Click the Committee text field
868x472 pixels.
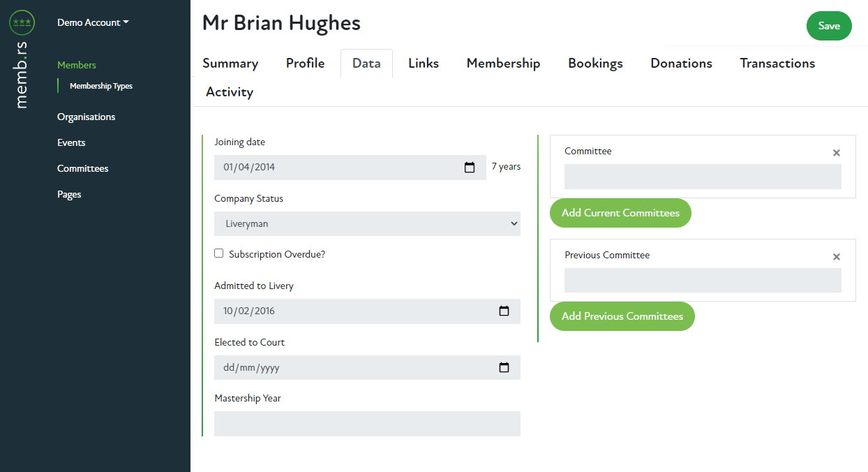(702, 177)
